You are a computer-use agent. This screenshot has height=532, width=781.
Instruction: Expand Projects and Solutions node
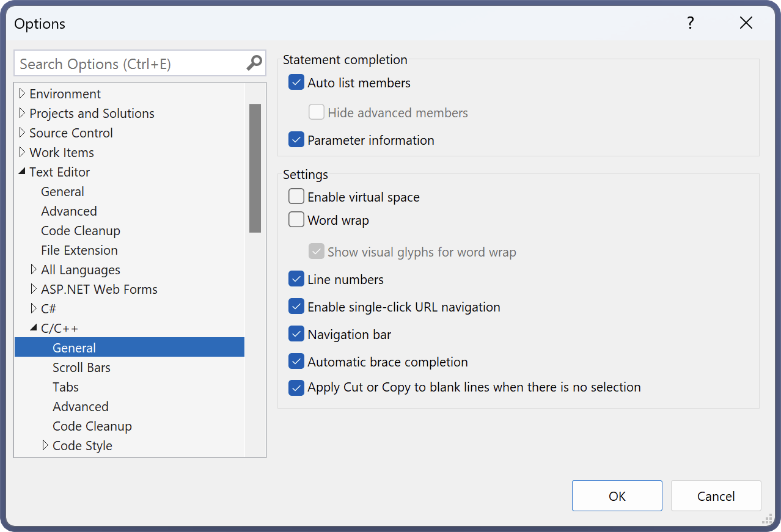point(23,113)
